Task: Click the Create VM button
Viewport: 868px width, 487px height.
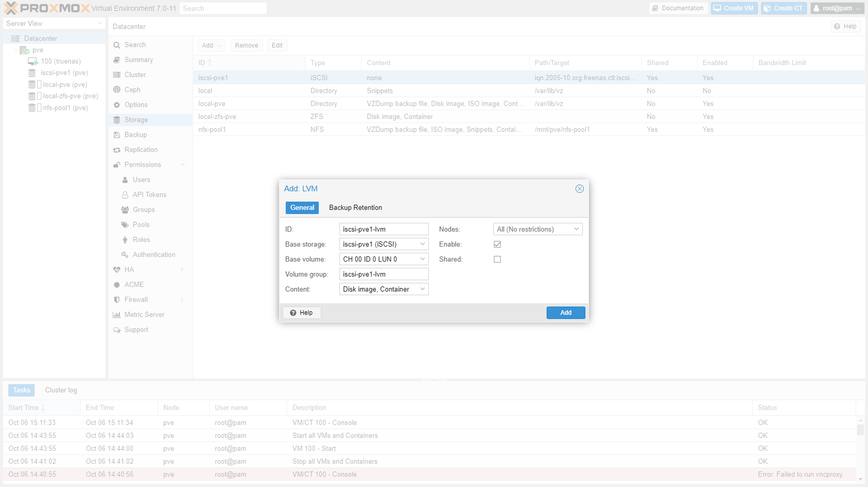Action: pos(734,8)
